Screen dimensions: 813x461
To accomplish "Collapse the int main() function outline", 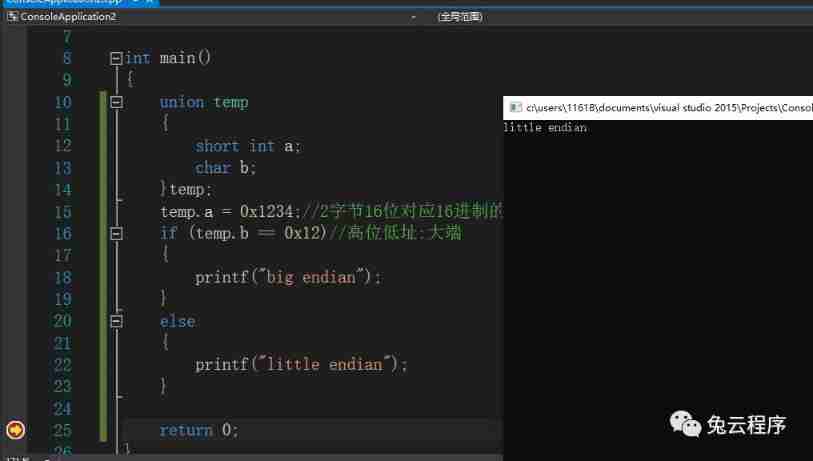I will pyautogui.click(x=116, y=58).
